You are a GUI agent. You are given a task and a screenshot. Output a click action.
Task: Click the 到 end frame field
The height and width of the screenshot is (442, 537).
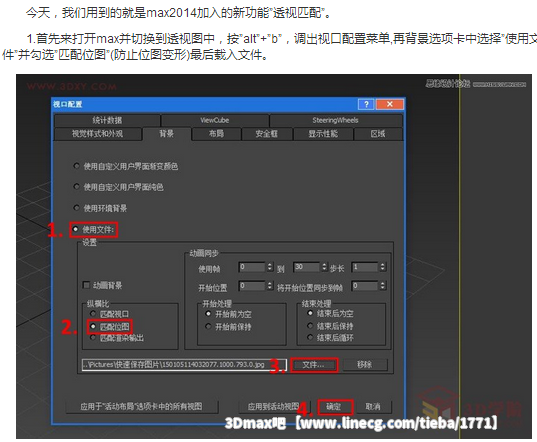click(307, 267)
